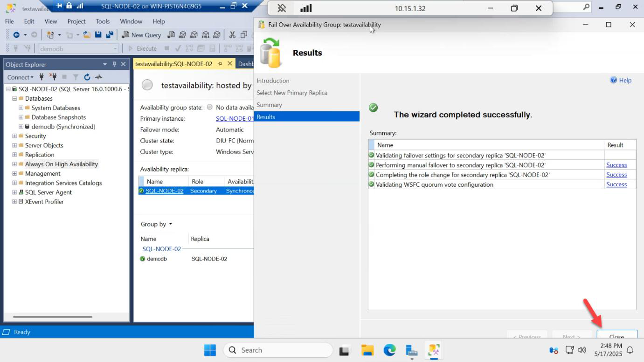Click the XMLA query icon
Image resolution: width=644 pixels, height=362 pixels.
[x=205, y=35]
